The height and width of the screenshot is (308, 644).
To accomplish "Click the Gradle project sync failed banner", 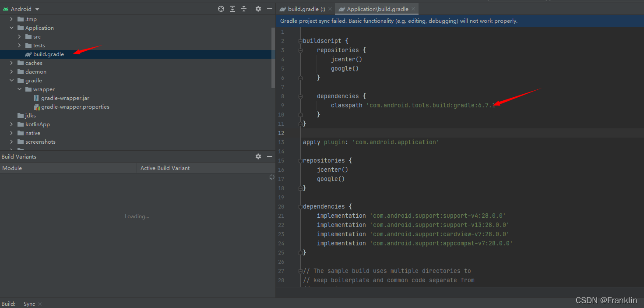I will pyautogui.click(x=460, y=21).
